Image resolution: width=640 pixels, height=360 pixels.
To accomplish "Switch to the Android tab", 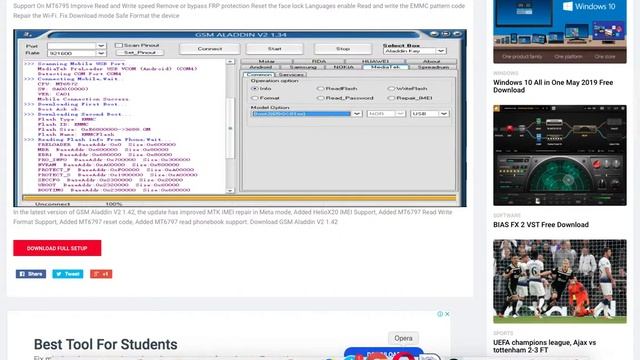I will [x=260, y=67].
